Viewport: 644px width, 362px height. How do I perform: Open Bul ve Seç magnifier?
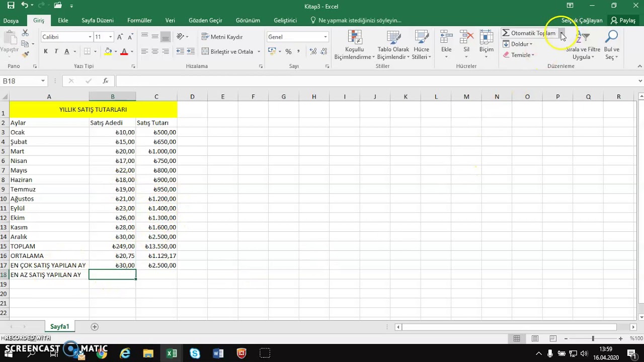click(x=612, y=45)
